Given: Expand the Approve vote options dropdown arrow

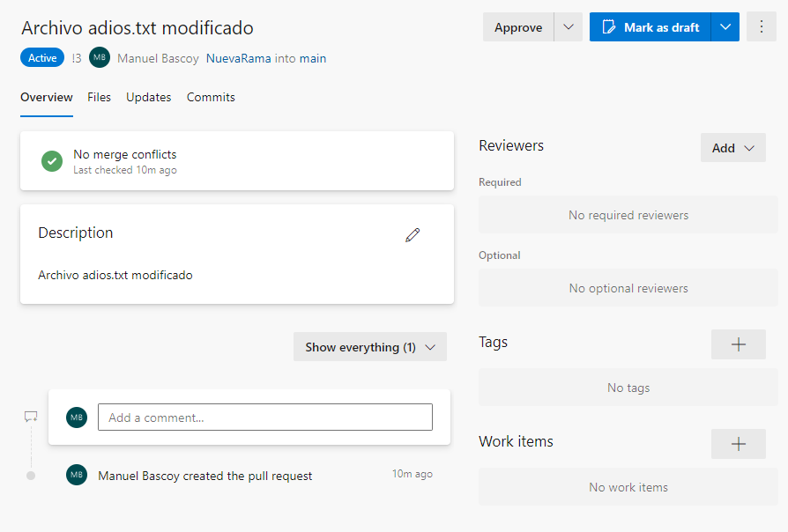Looking at the screenshot, I should [x=569, y=27].
